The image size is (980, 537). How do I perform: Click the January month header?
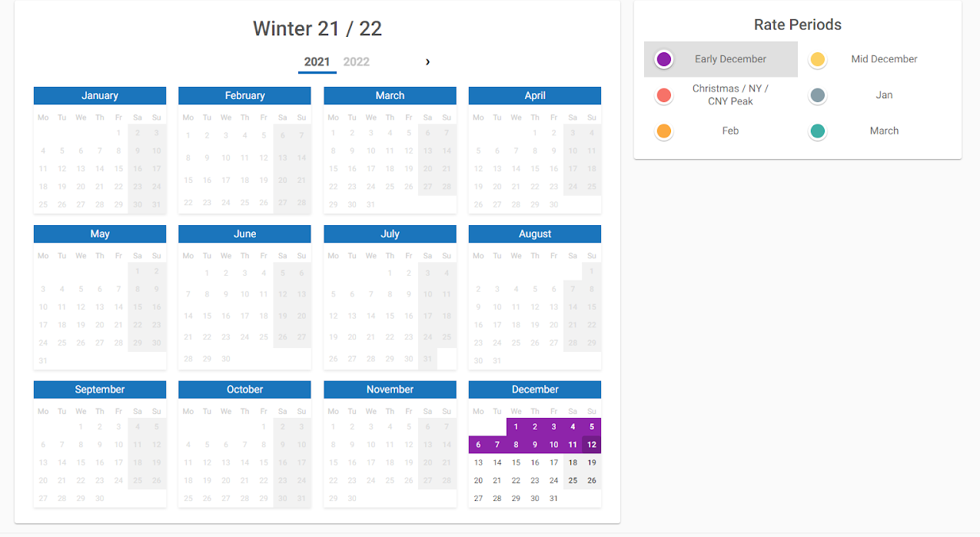coord(99,95)
